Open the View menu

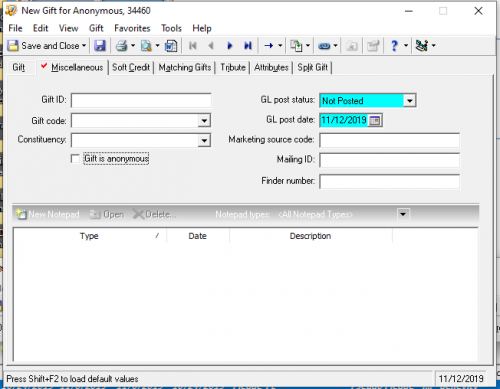(x=68, y=28)
